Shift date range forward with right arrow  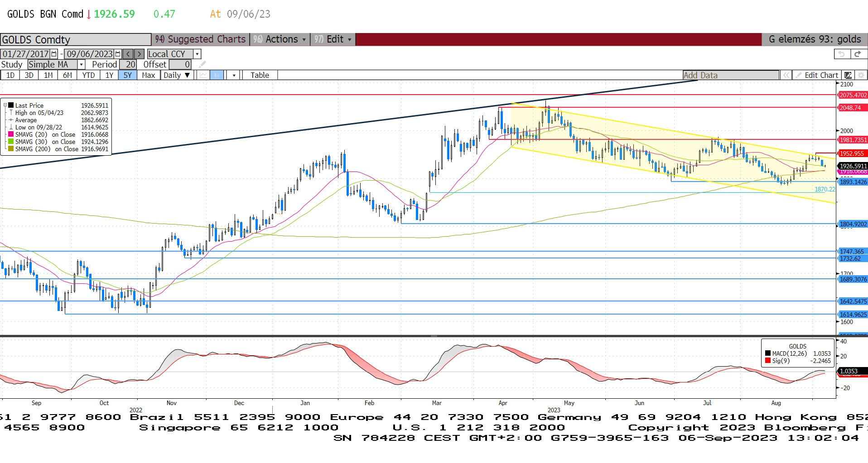click(140, 54)
